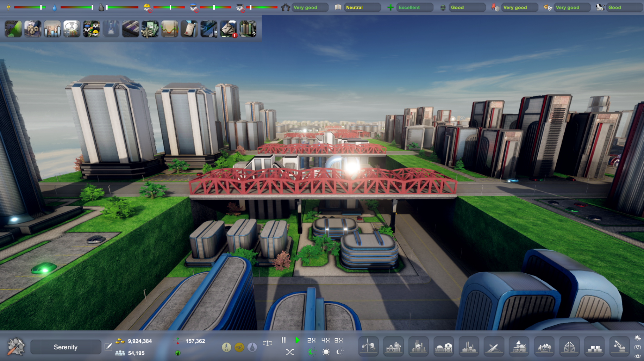The width and height of the screenshot is (644, 361).
Task: Open the mail envelope with alert
Action: click(x=228, y=29)
